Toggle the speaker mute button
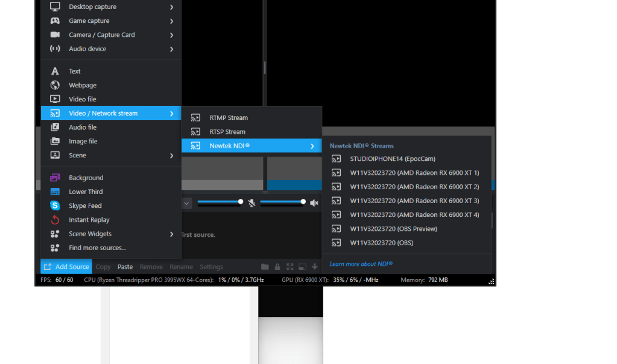This screenshot has height=364, width=617. click(x=314, y=203)
